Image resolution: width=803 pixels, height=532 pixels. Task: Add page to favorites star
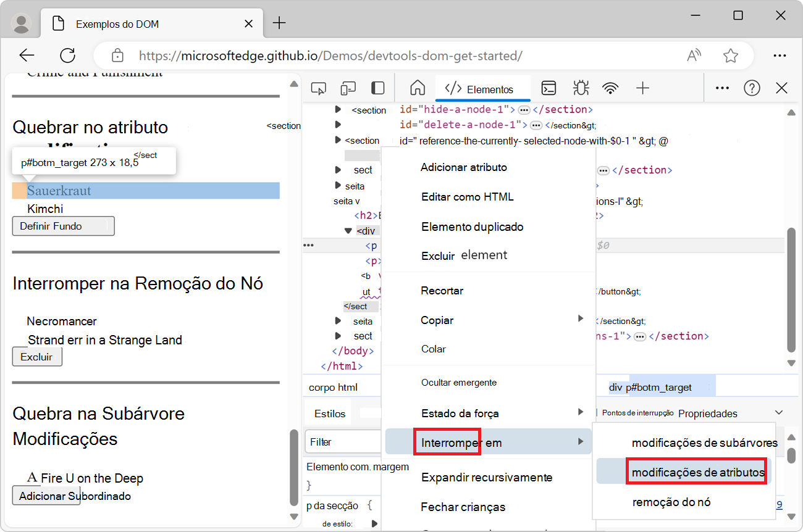point(731,55)
